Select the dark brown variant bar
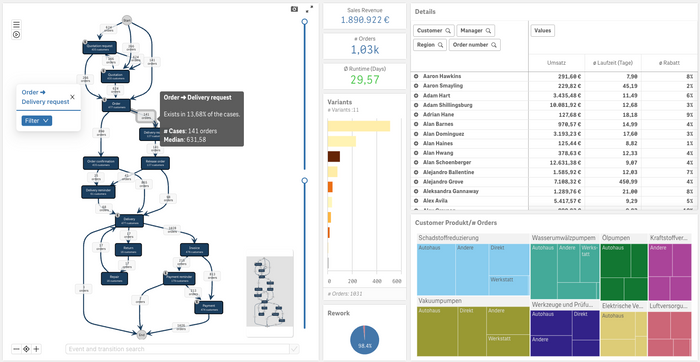The width and height of the screenshot is (700, 362). coord(333,157)
